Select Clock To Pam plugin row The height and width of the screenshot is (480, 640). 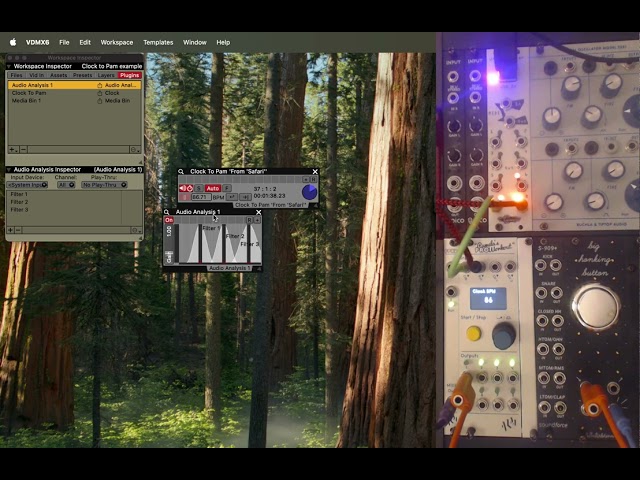(74, 93)
